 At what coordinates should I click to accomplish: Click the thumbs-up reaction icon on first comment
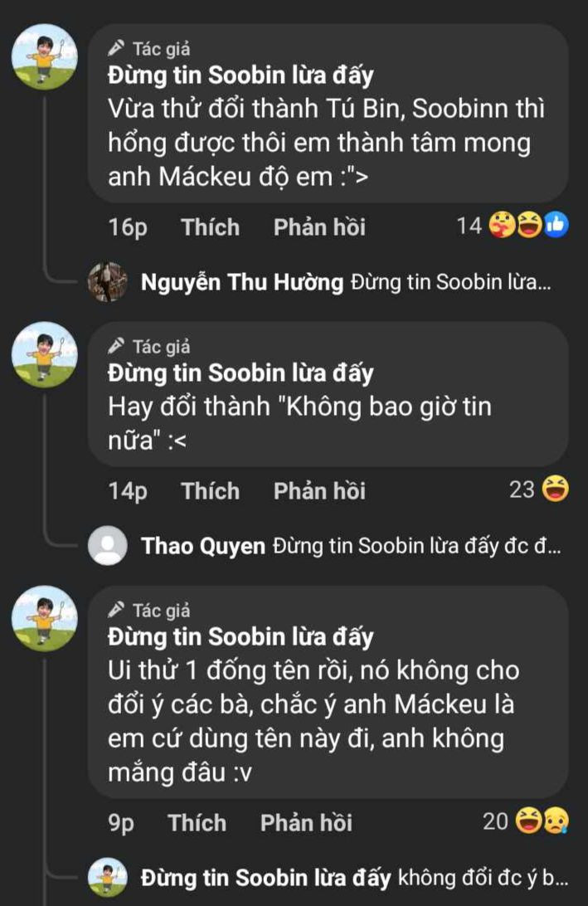(x=556, y=224)
